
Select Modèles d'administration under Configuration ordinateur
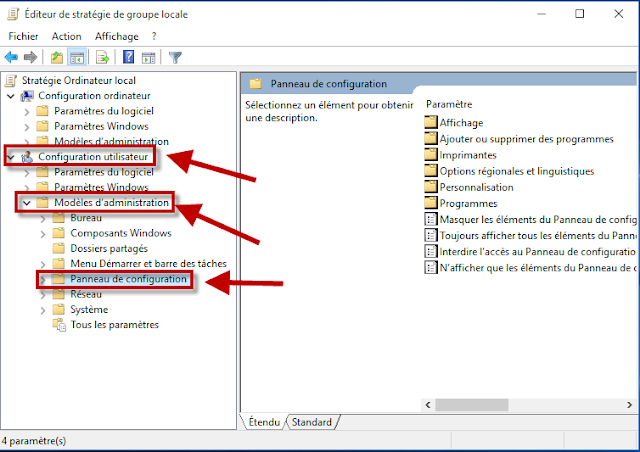[x=111, y=141]
